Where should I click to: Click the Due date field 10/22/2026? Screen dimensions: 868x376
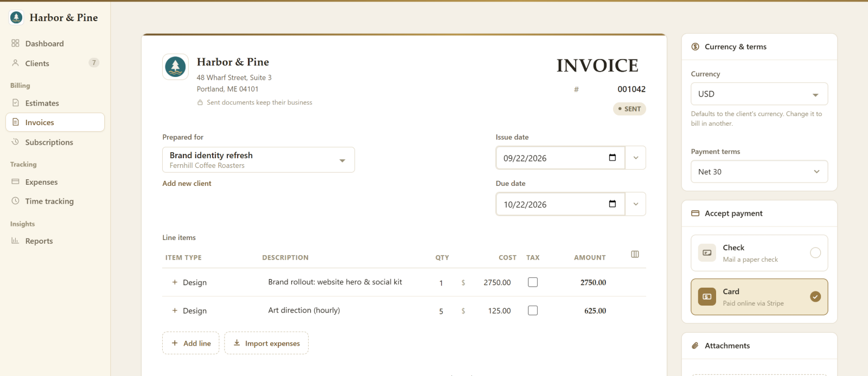(x=560, y=204)
